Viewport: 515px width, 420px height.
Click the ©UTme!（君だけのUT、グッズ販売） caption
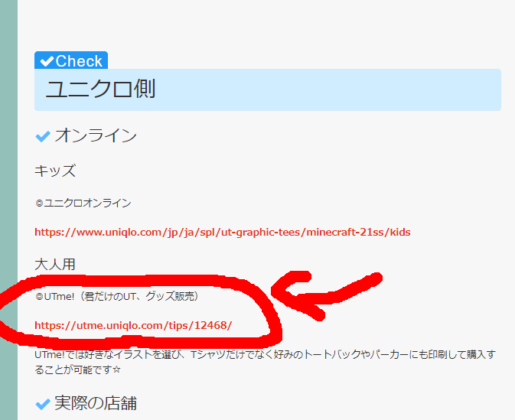[x=117, y=296]
